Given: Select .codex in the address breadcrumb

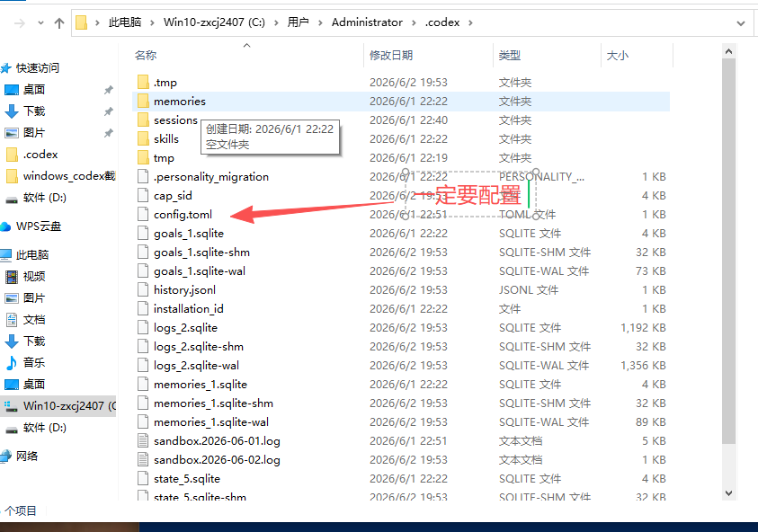Looking at the screenshot, I should tap(442, 22).
